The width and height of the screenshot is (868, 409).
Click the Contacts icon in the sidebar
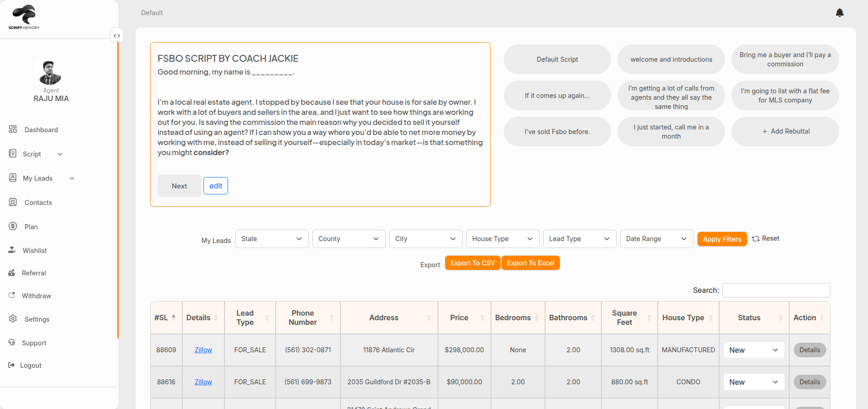tap(13, 202)
